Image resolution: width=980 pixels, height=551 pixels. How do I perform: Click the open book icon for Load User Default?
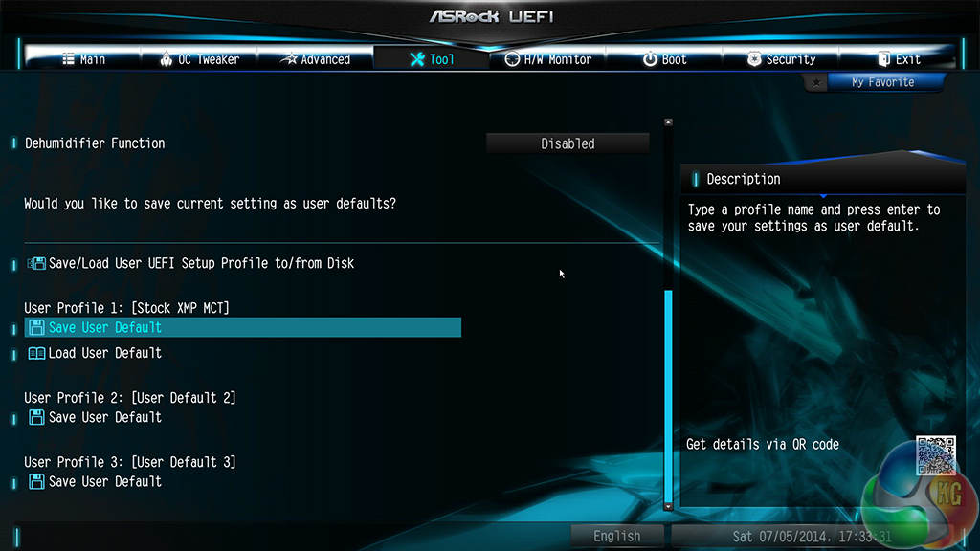point(36,354)
